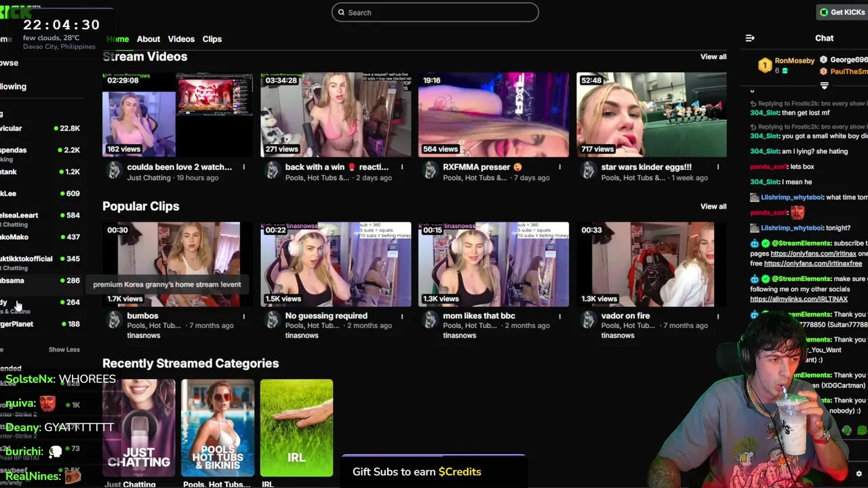Click channel avatar beside 'bumbos' clip
This screenshot has width=868, height=488.
(114, 319)
